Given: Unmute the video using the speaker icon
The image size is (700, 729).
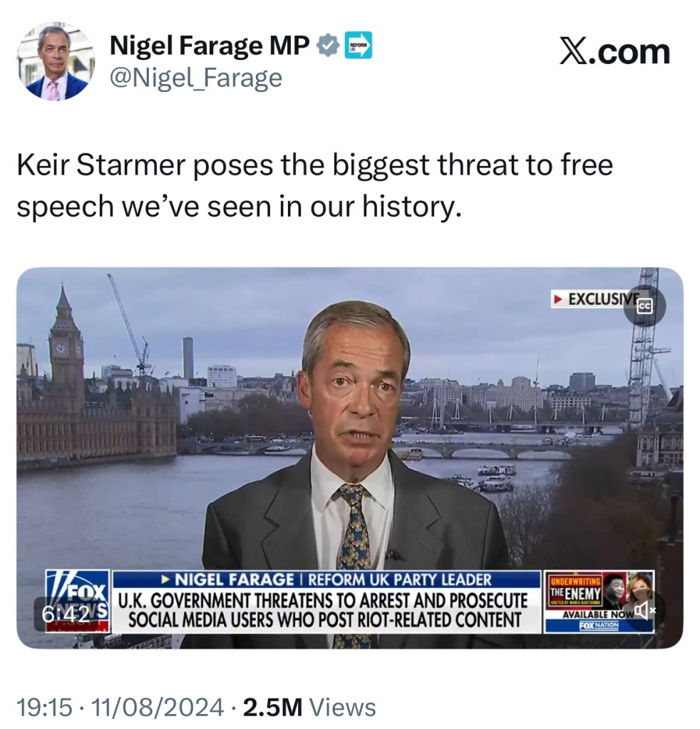Looking at the screenshot, I should click(x=645, y=609).
